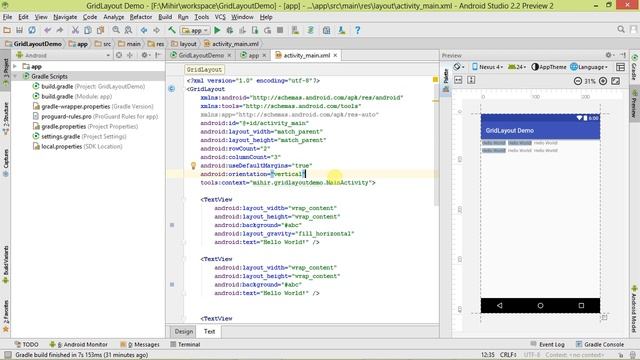Synchronize project toolbar icon
Viewport: 640px width, 360px height.
coord(32,30)
